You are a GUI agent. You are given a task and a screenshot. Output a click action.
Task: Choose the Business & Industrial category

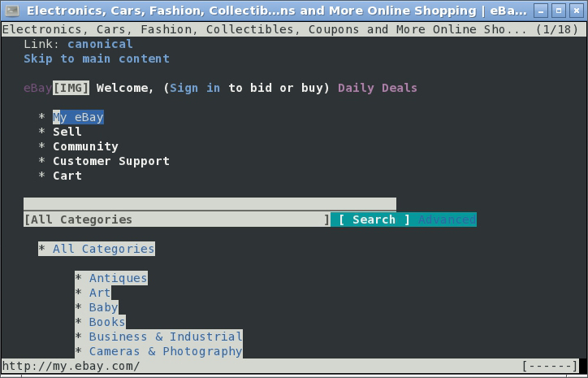(x=166, y=337)
